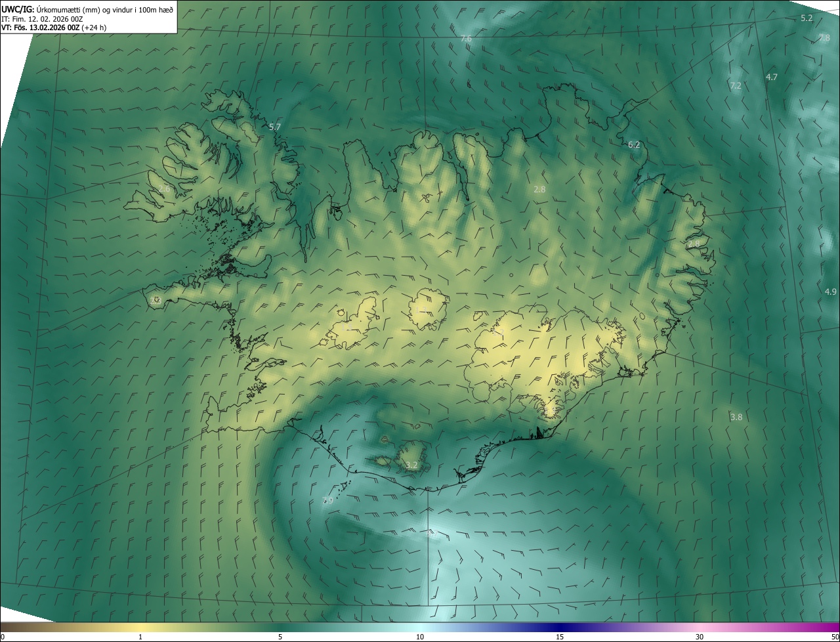Click the 4.9 value label on the map
Viewport: 840px width, 642px height.
(x=830, y=291)
